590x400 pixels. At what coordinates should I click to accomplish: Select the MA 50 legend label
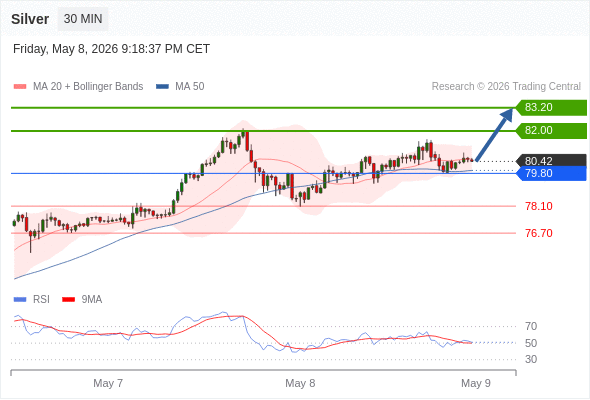pyautogui.click(x=190, y=87)
